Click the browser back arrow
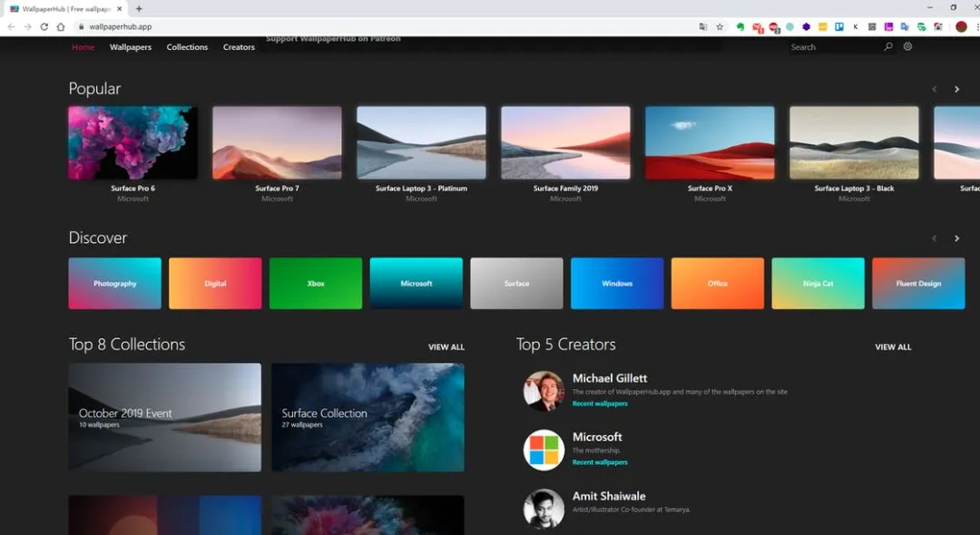Viewport: 980px width, 535px height. point(11,27)
